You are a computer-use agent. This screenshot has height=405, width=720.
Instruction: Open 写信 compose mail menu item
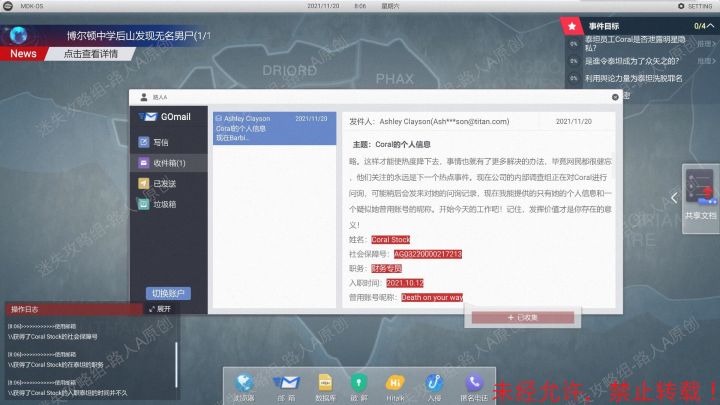pos(169,142)
